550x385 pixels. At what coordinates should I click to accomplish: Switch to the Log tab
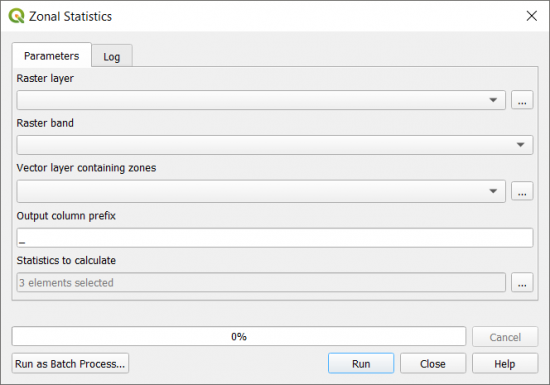coord(112,56)
